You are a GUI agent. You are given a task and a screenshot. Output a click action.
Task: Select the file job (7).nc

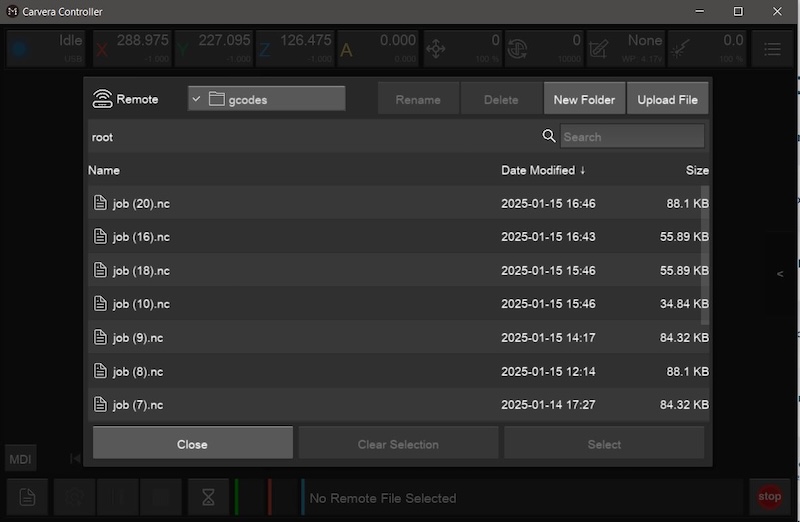pos(398,405)
